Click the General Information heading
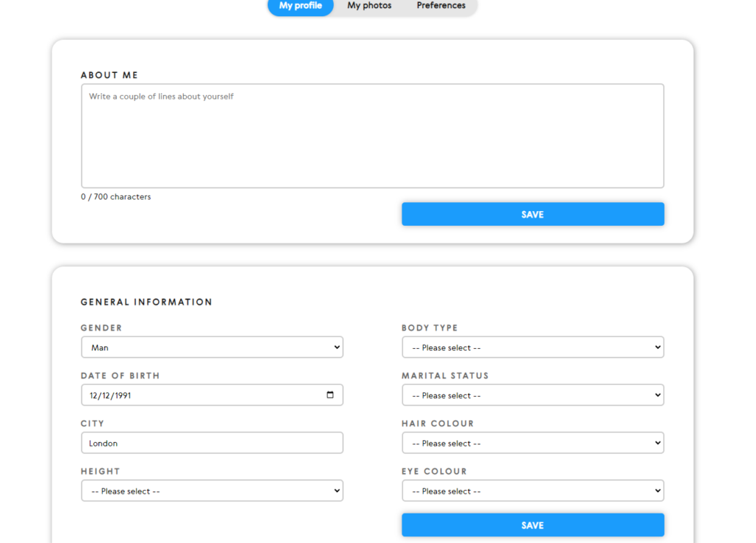 (x=146, y=302)
